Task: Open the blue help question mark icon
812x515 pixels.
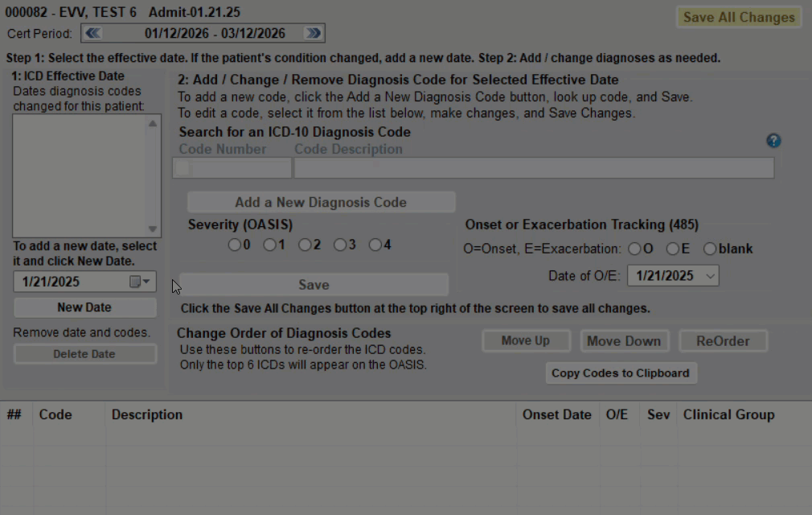Action: click(773, 141)
